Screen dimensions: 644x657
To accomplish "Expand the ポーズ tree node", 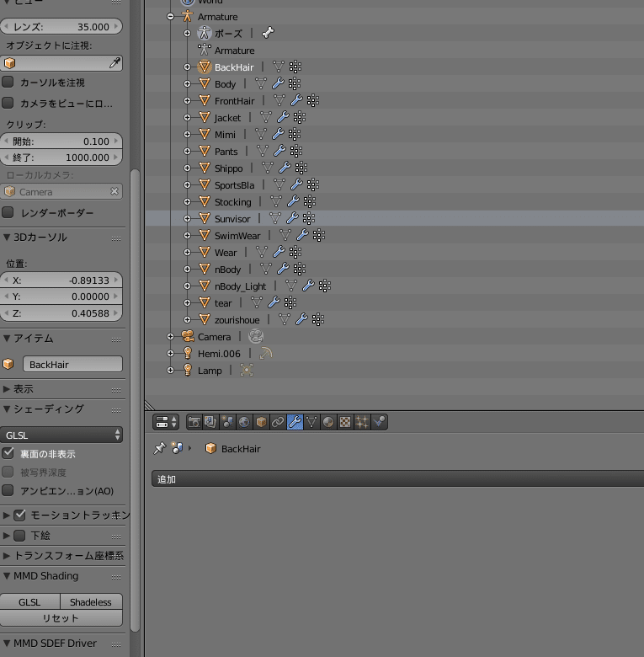I will coord(187,33).
